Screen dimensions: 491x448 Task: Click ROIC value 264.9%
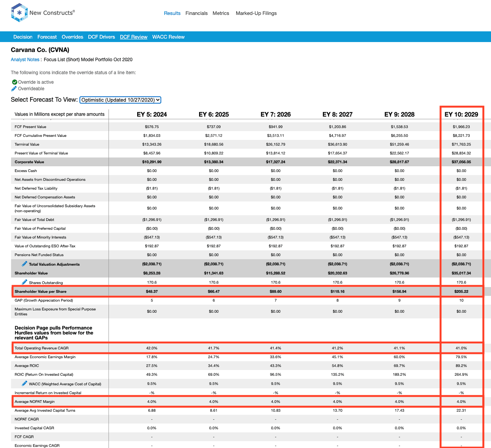[461, 374]
